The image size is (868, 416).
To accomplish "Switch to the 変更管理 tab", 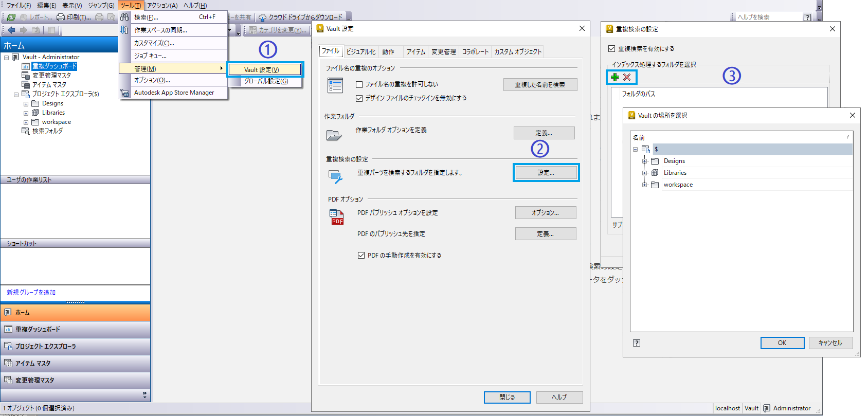I will tap(444, 51).
